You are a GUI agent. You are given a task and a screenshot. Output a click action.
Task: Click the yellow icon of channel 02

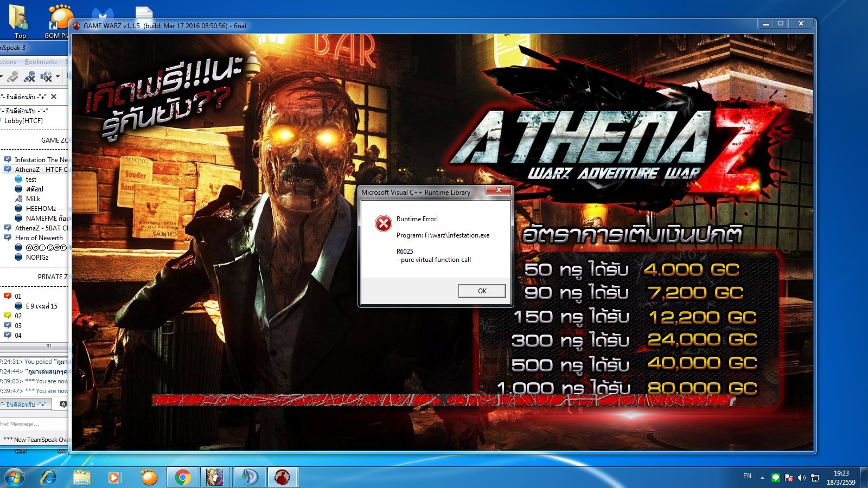[8, 316]
